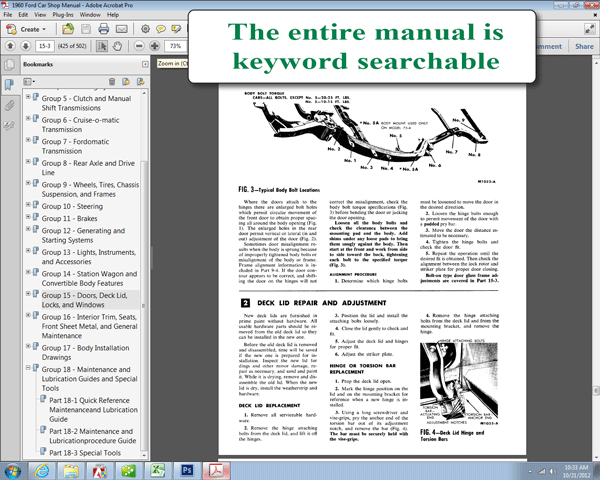Click the Save floppy disk icon
Screen dimensions: 600x480
pos(86,29)
